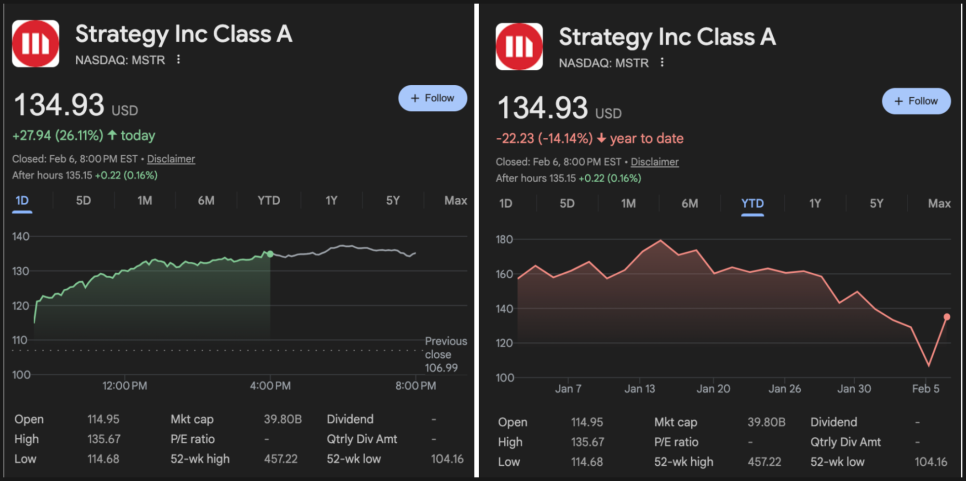
Task: Open three-dot menu beside MSTR in right panel
Action: point(663,62)
